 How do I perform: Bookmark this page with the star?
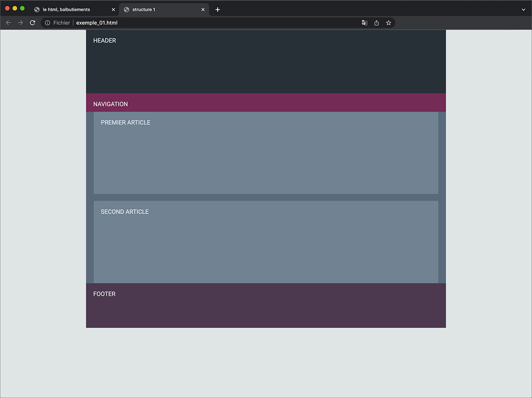point(388,23)
